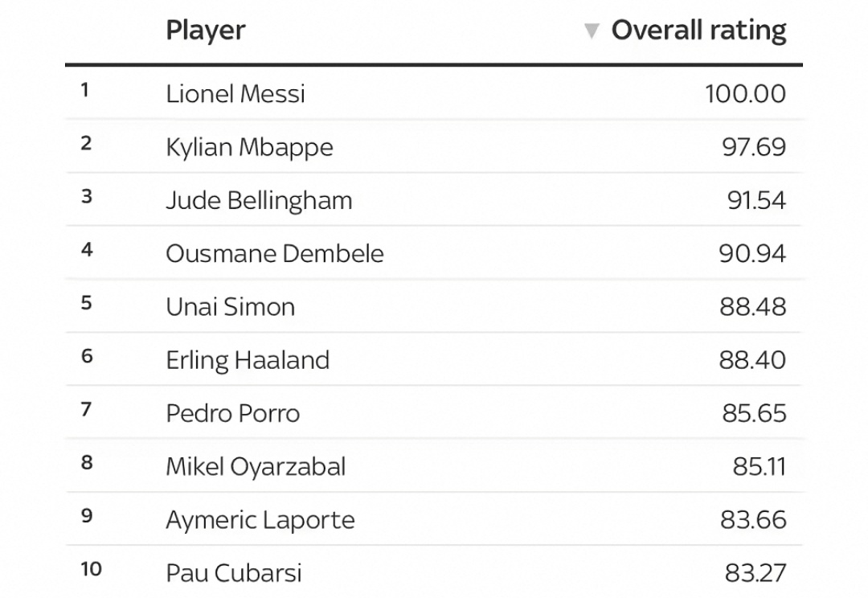868x598 pixels.
Task: Click Jude Bellingham in the table
Action: (259, 200)
